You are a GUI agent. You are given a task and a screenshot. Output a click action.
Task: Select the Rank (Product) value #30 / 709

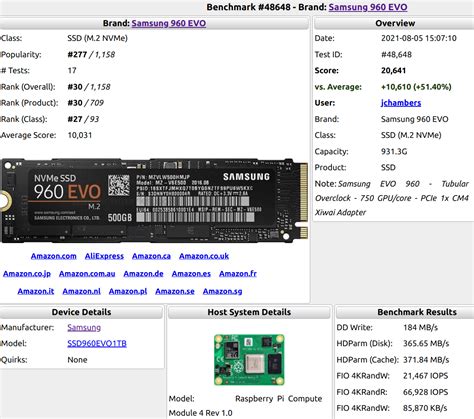[85, 103]
